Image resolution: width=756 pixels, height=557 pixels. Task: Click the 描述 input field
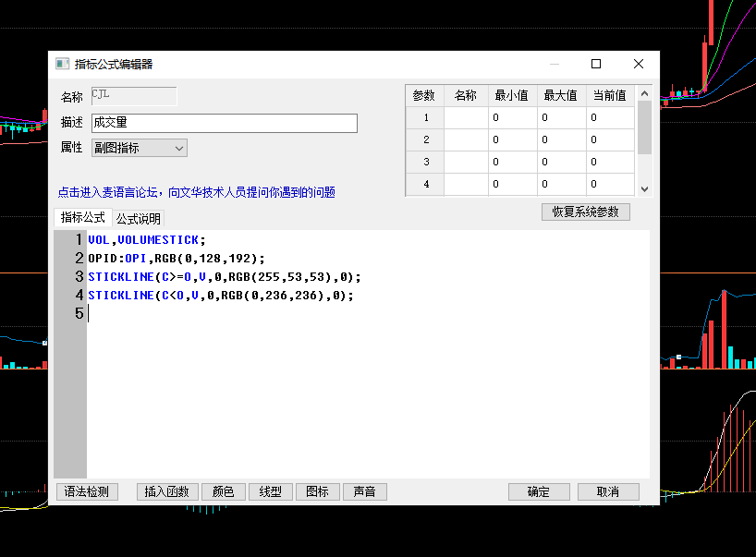[x=224, y=123]
